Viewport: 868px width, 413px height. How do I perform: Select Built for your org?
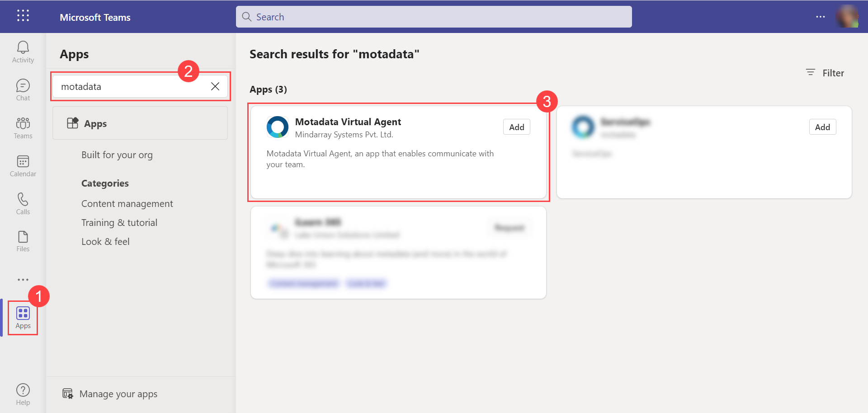point(117,155)
